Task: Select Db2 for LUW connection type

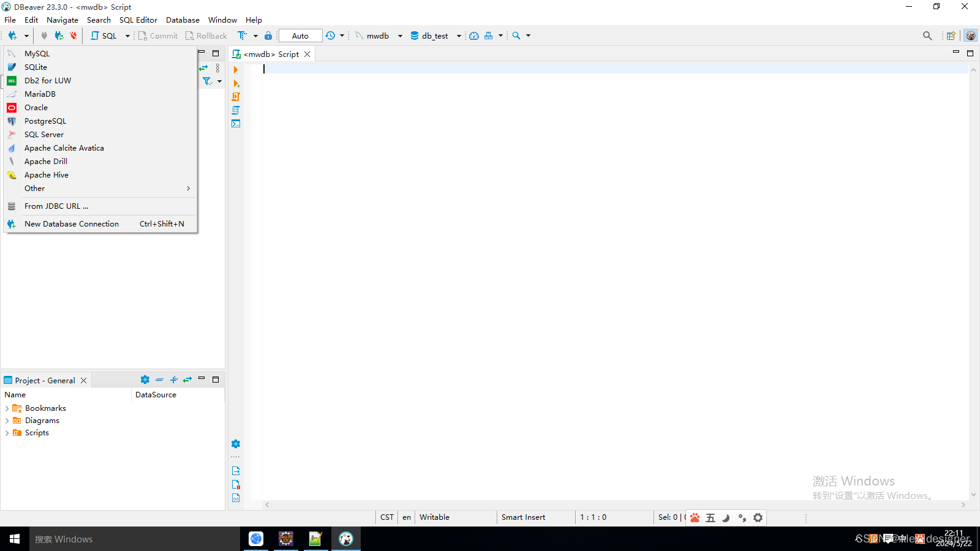Action: click(x=100, y=81)
